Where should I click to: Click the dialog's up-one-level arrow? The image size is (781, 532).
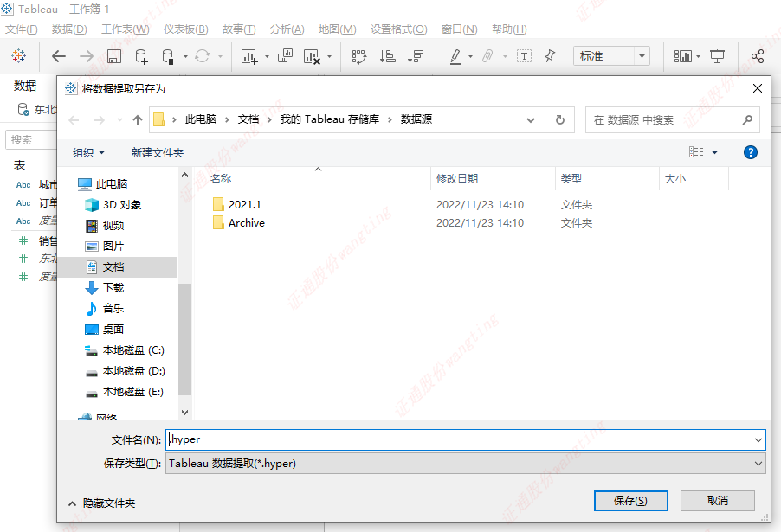pos(138,120)
